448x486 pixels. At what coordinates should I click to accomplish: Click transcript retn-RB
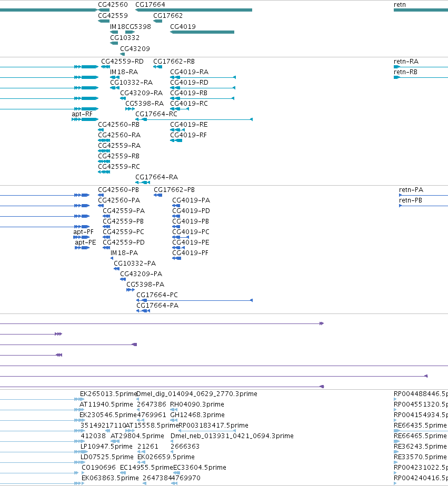(405, 72)
